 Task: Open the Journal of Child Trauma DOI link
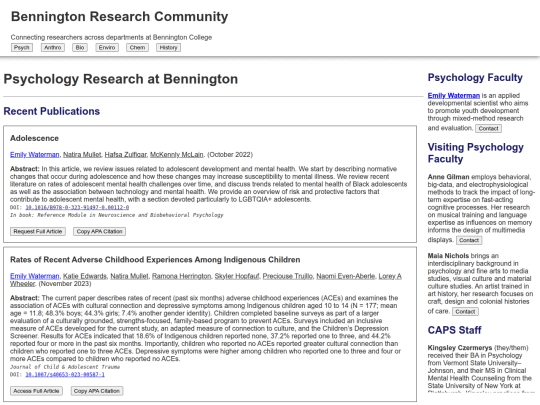(65, 374)
